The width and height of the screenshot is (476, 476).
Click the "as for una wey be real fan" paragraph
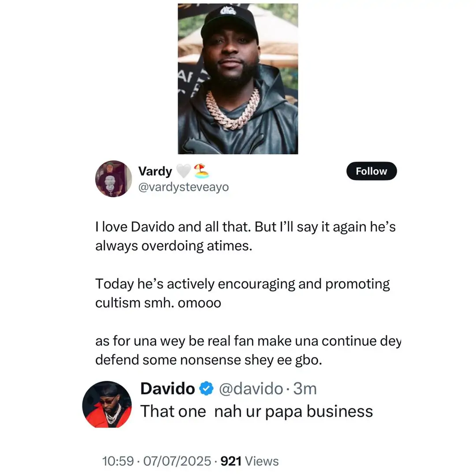248,351
